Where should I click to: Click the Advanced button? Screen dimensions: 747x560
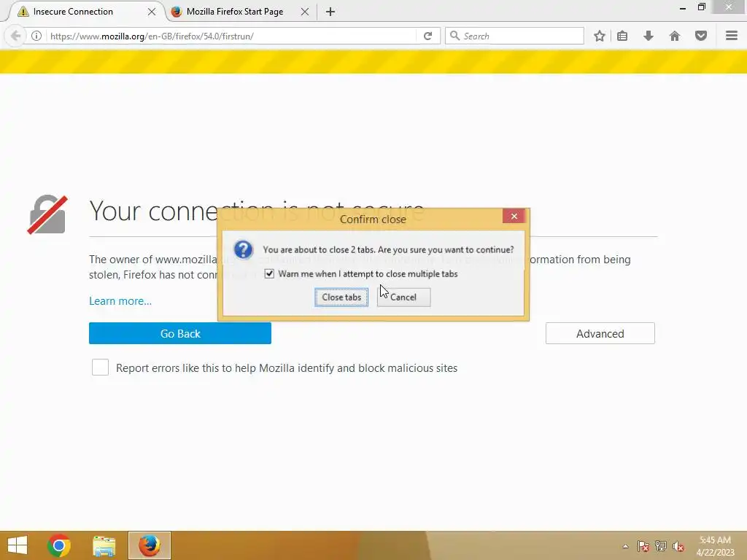point(600,333)
